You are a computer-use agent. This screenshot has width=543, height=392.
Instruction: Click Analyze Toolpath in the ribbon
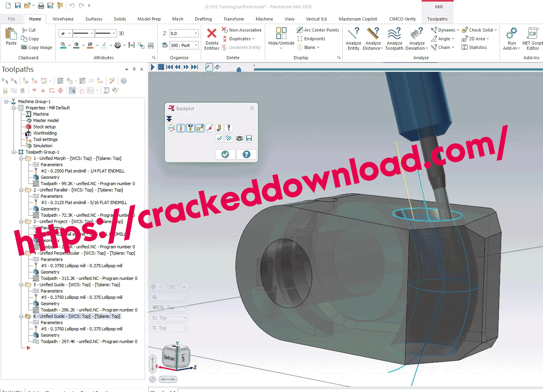394,39
